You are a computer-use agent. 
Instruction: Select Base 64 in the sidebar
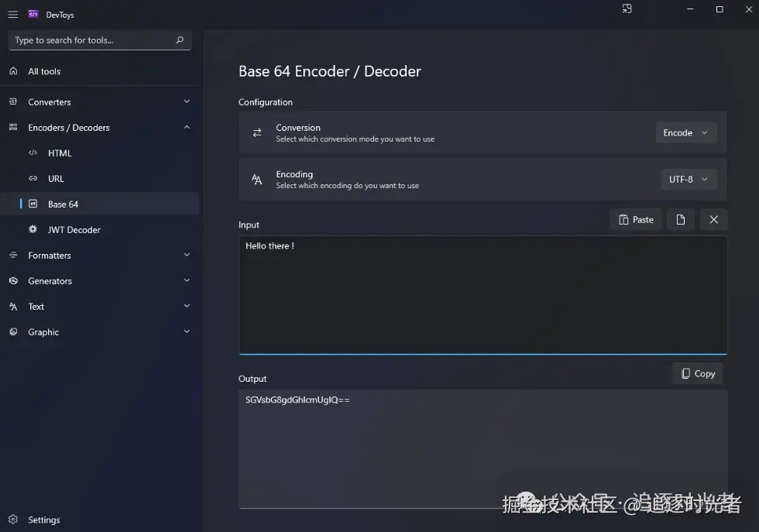click(x=100, y=204)
